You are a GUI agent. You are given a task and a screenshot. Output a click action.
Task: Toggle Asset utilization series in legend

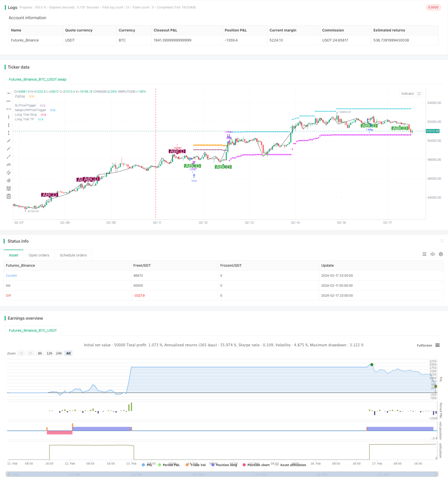[290, 465]
